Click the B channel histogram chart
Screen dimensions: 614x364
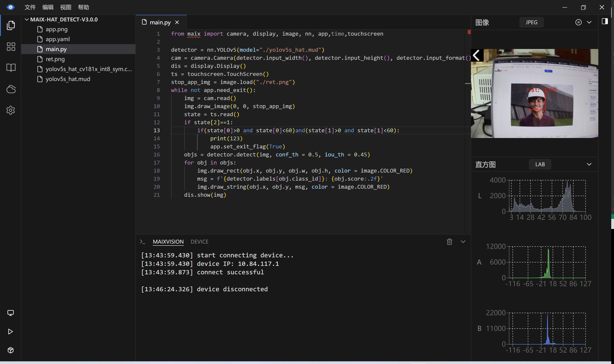tap(547, 328)
